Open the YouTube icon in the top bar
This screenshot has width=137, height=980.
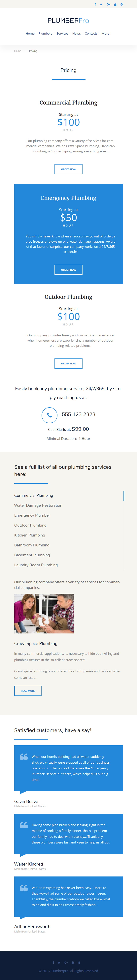[x=115, y=5]
